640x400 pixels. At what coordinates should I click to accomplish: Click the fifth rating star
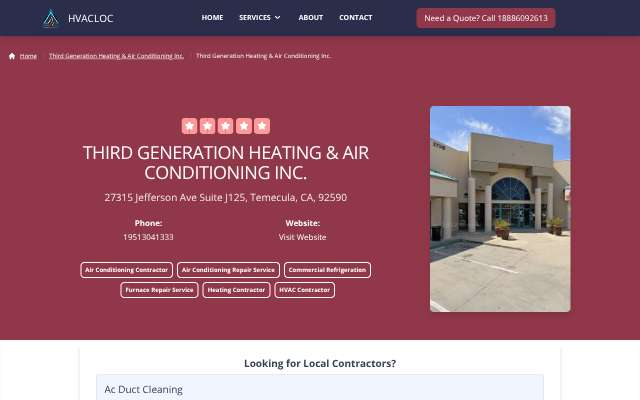click(262, 126)
